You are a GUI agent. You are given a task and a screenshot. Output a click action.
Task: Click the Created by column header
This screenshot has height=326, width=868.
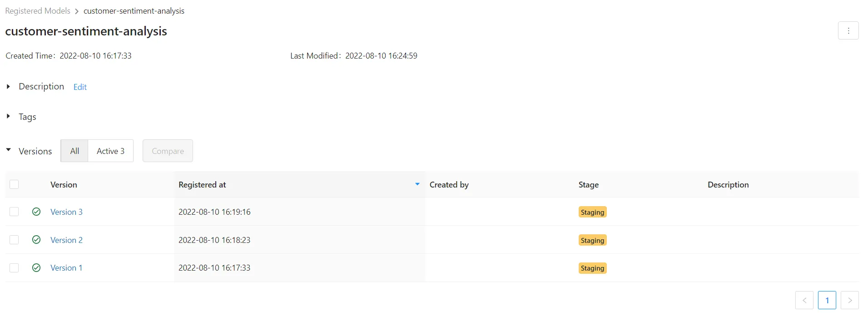pos(449,185)
